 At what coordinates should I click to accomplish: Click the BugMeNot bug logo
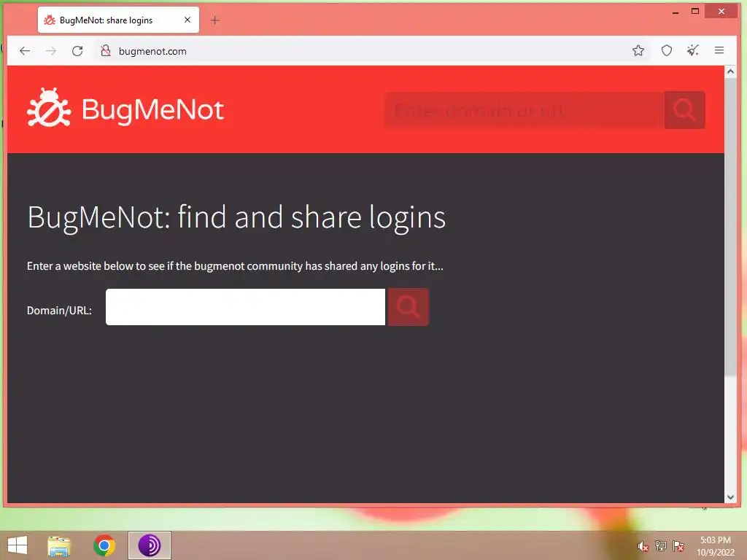[x=49, y=108]
